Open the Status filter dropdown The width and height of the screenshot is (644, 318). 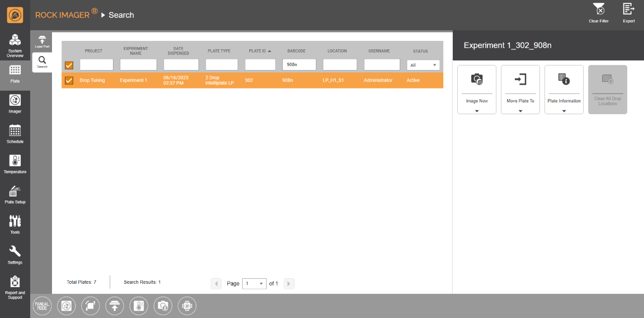pyautogui.click(x=423, y=65)
